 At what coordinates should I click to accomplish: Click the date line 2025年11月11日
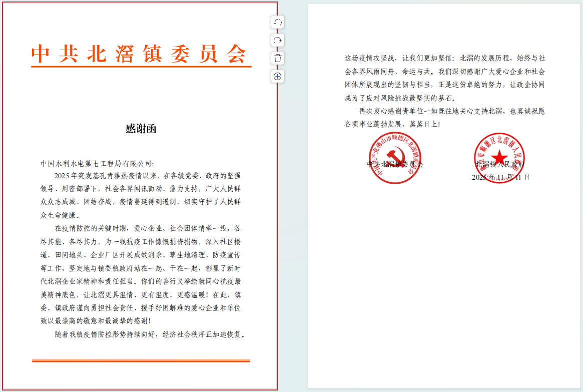point(500,177)
